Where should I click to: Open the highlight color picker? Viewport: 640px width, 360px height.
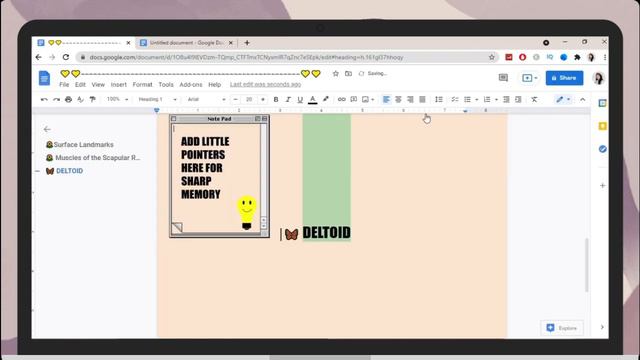(x=325, y=99)
